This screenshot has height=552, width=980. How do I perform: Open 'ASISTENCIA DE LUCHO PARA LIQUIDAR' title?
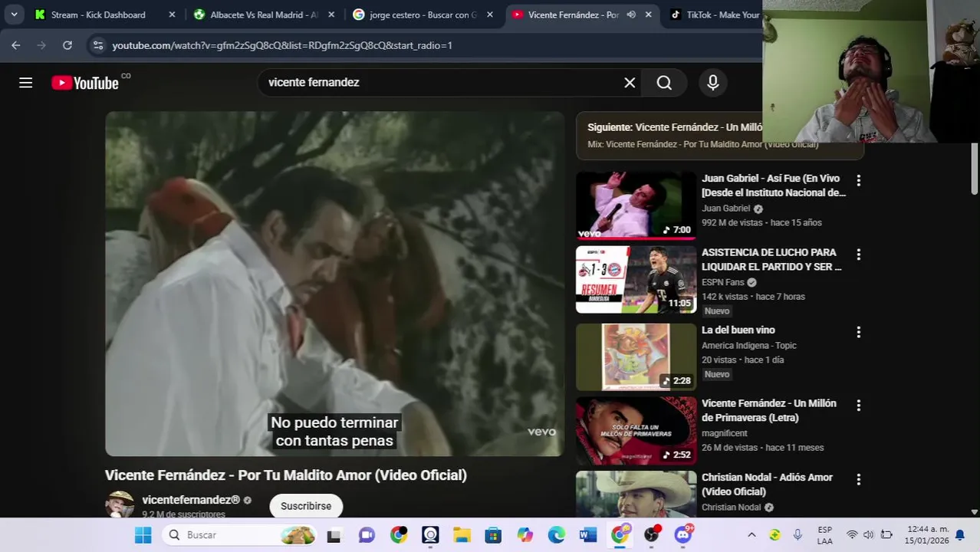coord(771,259)
